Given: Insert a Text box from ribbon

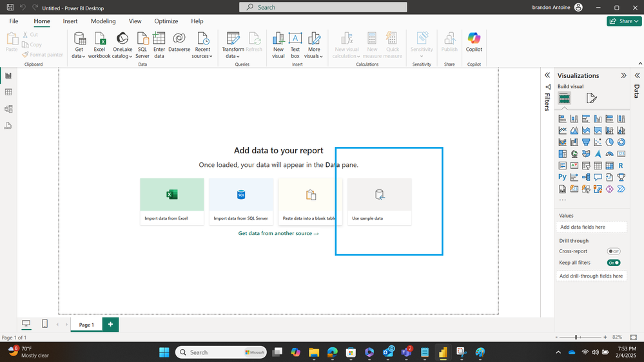Looking at the screenshot, I should [x=295, y=45].
